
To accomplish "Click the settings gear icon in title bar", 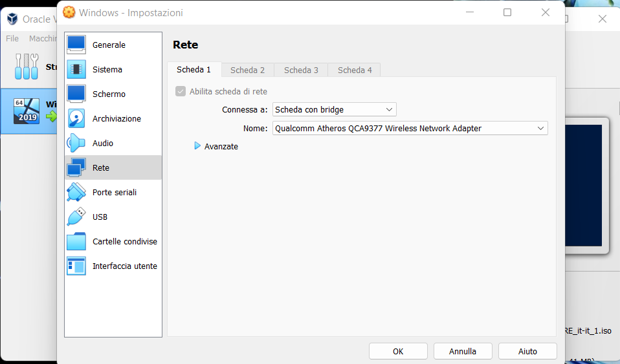I will click(69, 12).
